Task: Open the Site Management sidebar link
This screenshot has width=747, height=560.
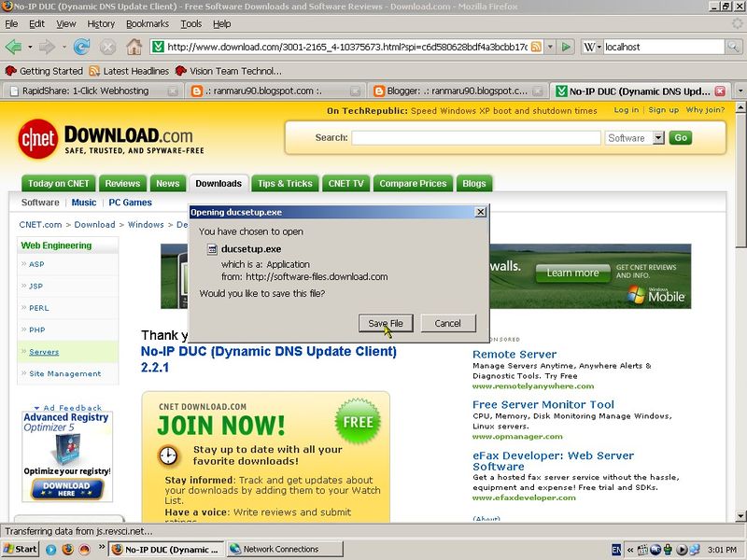Action: [x=65, y=374]
